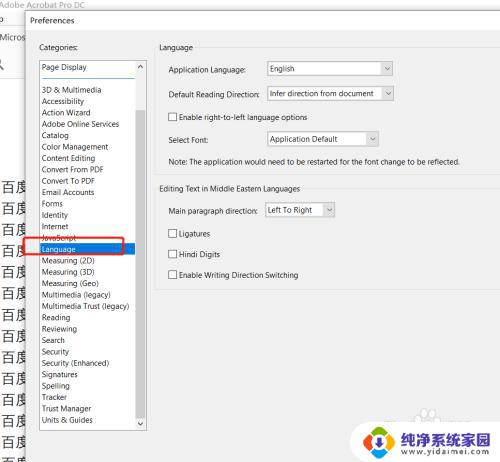
Task: Select Internet category
Action: coord(55,226)
